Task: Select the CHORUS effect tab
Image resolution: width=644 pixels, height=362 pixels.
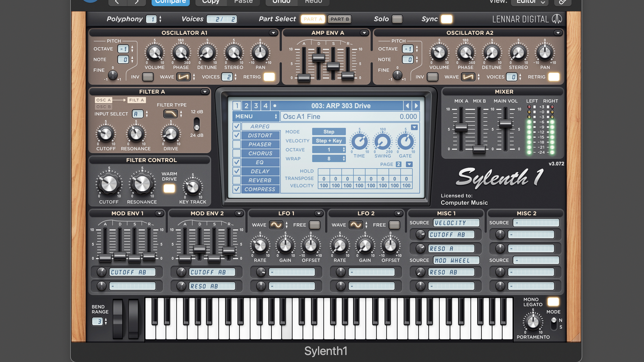Action: 260,153
